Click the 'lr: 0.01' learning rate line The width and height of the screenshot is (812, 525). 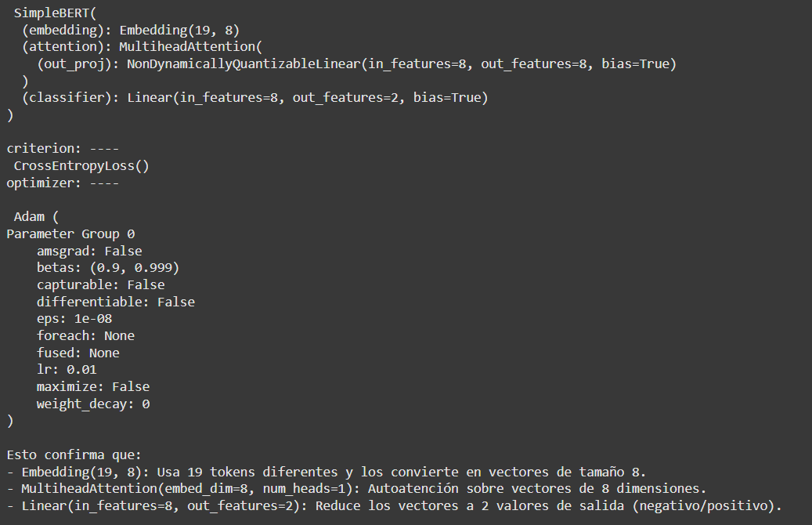click(67, 370)
